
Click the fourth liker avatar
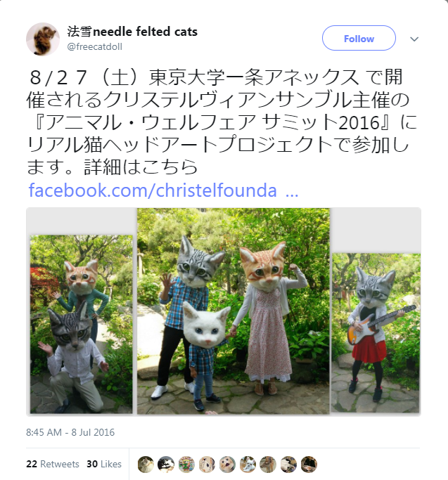(x=207, y=465)
